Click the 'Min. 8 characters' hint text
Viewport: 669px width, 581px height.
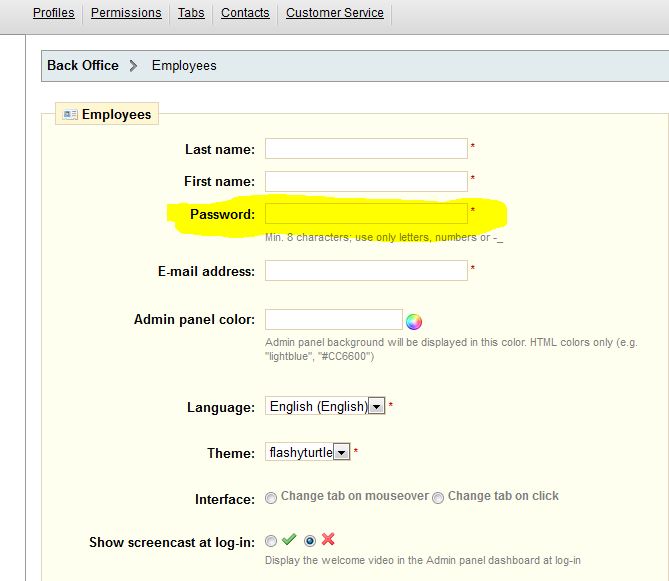[x=384, y=238]
